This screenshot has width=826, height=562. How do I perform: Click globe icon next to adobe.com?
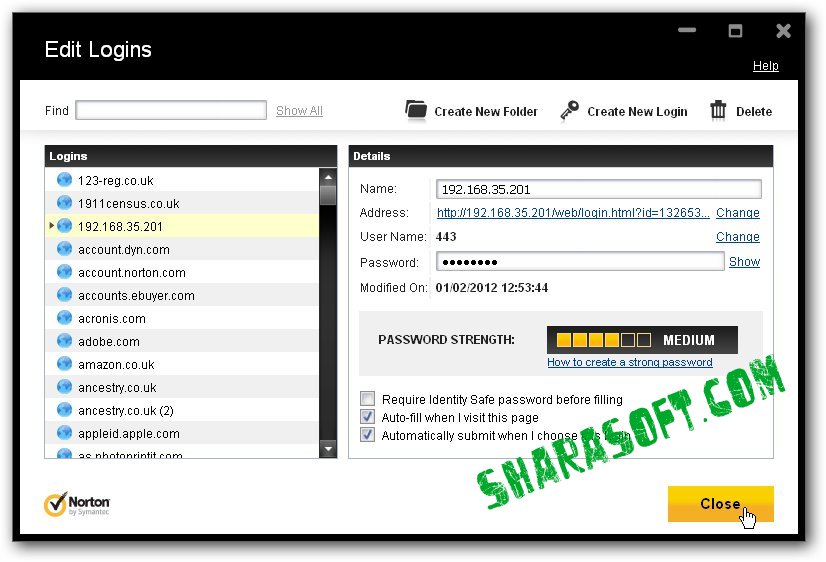click(64, 341)
